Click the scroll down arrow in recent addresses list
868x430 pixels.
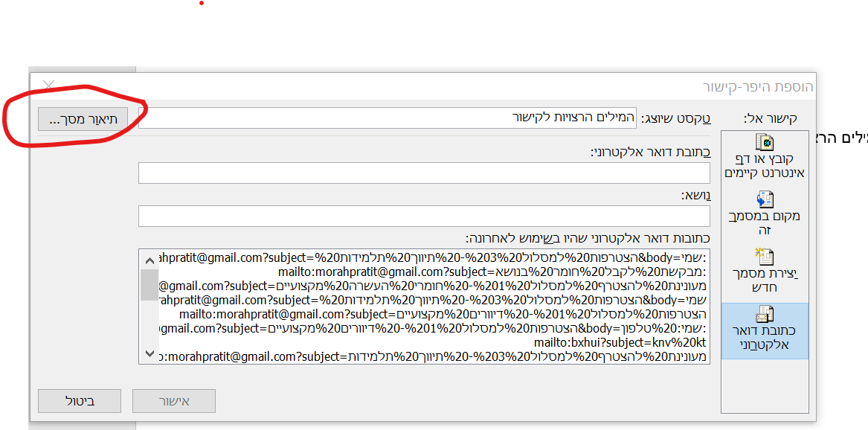[150, 353]
